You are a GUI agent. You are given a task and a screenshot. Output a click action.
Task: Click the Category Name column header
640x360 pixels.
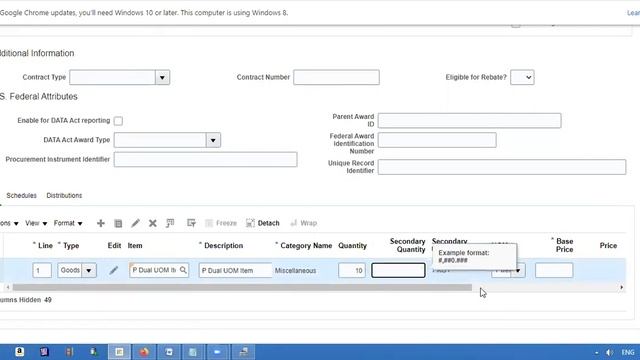(306, 246)
